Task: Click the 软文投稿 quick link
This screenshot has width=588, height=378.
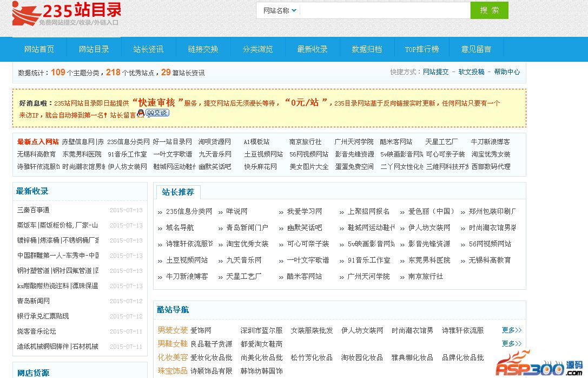Action: point(471,72)
